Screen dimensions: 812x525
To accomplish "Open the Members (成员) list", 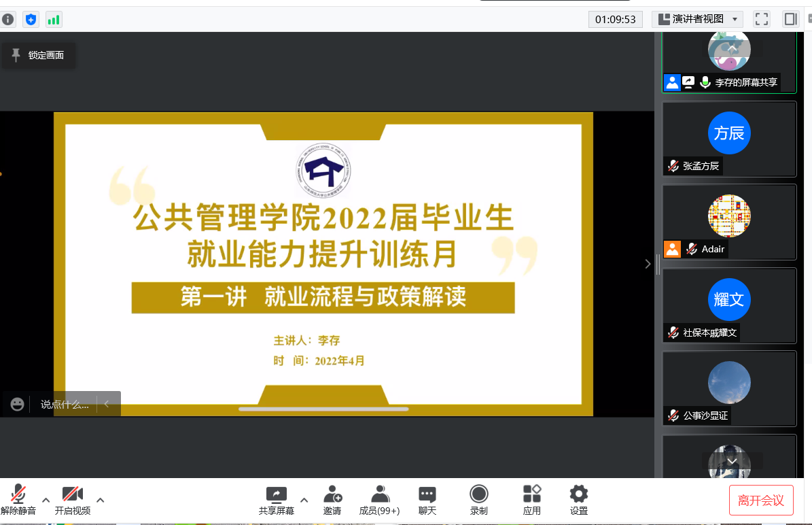I will (x=379, y=501).
